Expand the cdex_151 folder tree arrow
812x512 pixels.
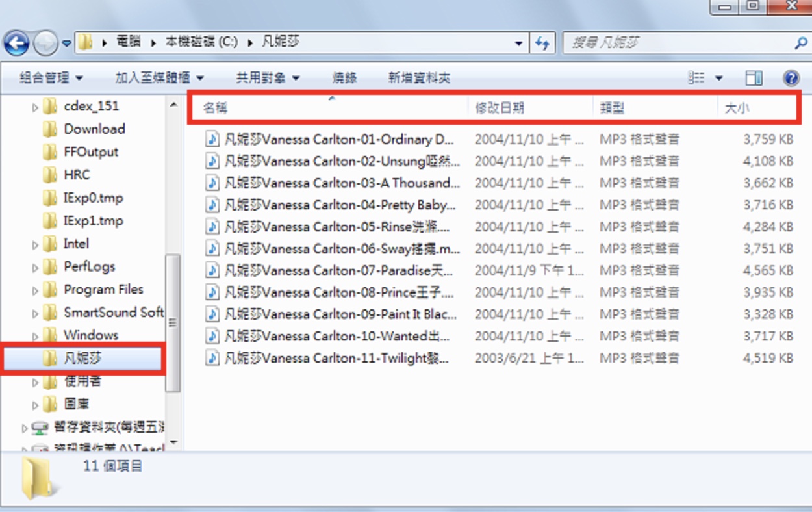click(35, 107)
